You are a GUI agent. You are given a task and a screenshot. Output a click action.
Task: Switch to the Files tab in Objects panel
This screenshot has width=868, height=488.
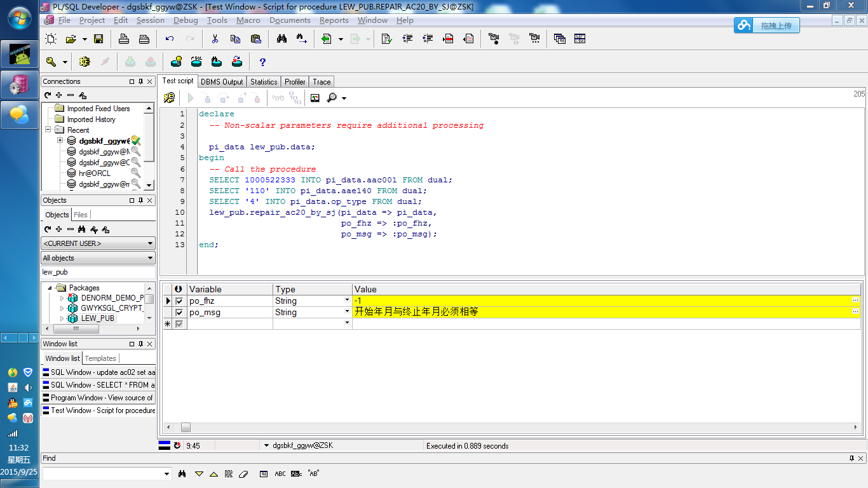(81, 215)
